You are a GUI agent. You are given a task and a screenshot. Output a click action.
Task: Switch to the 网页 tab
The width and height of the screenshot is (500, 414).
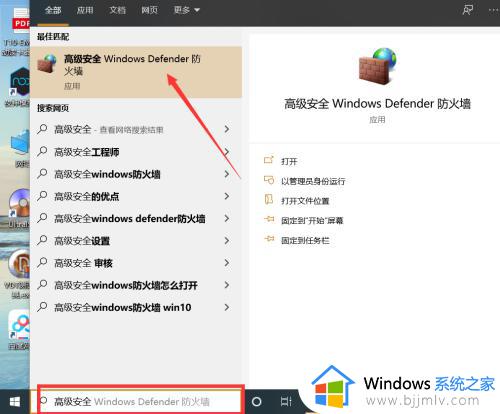coord(149,10)
